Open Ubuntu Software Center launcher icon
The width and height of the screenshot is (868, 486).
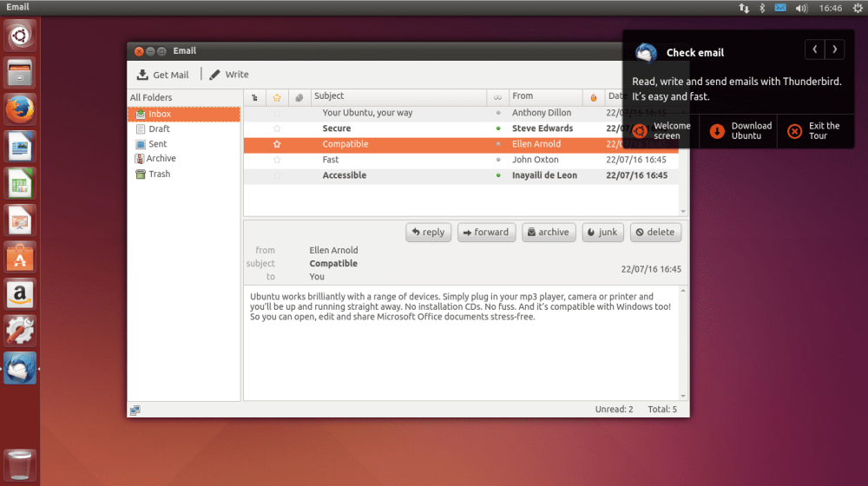(20, 258)
